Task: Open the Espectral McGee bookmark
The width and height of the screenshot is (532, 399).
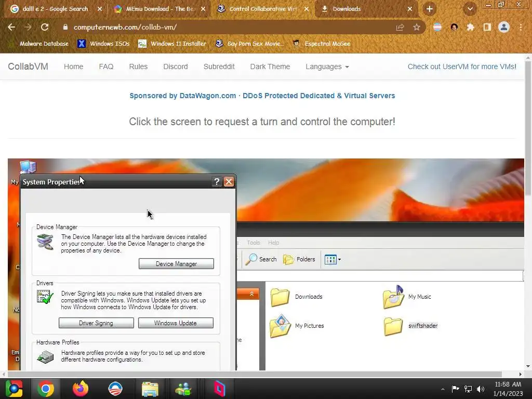Action: [x=322, y=44]
